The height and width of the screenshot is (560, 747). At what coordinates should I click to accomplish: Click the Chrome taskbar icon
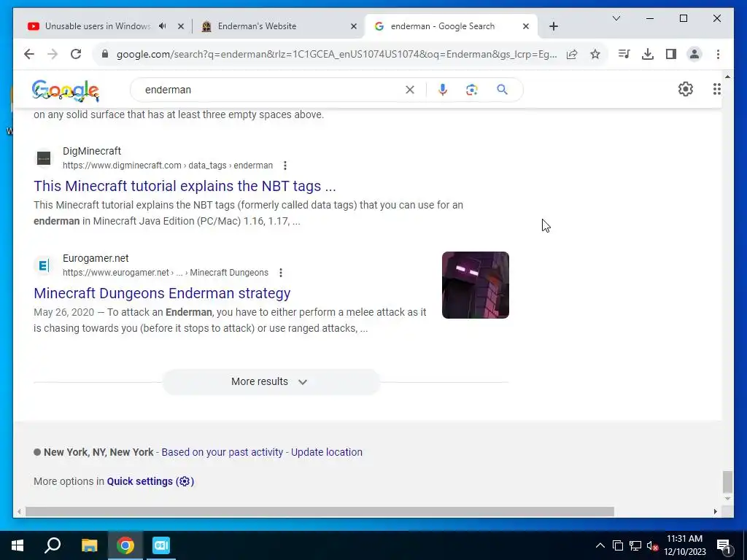(125, 545)
